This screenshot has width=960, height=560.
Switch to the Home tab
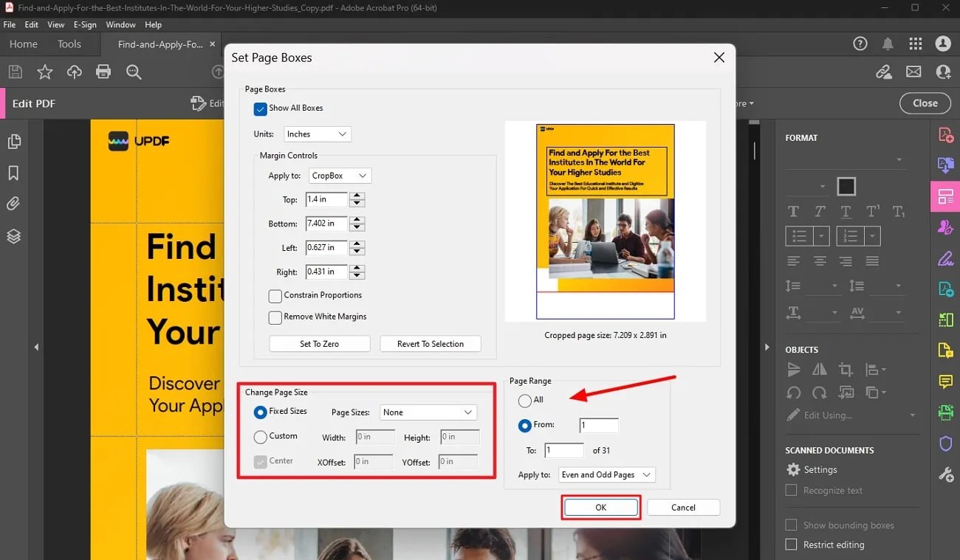point(23,44)
